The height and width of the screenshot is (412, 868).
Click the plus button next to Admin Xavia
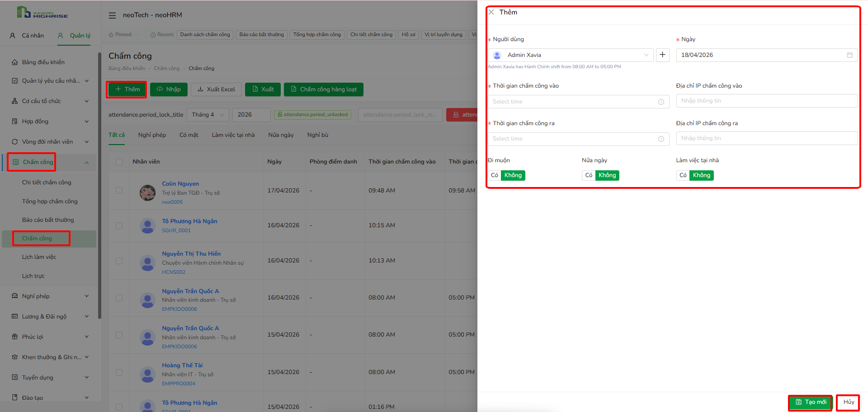(x=662, y=55)
